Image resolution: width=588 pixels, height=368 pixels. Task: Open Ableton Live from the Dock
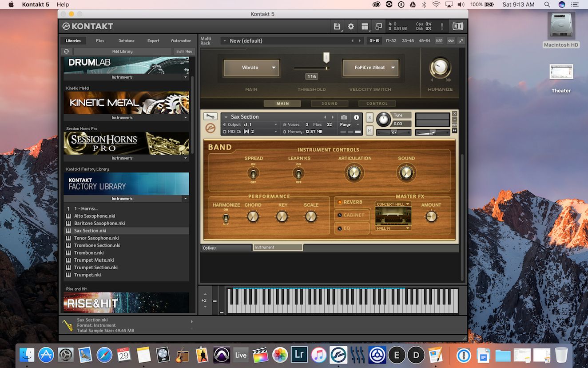[241, 355]
